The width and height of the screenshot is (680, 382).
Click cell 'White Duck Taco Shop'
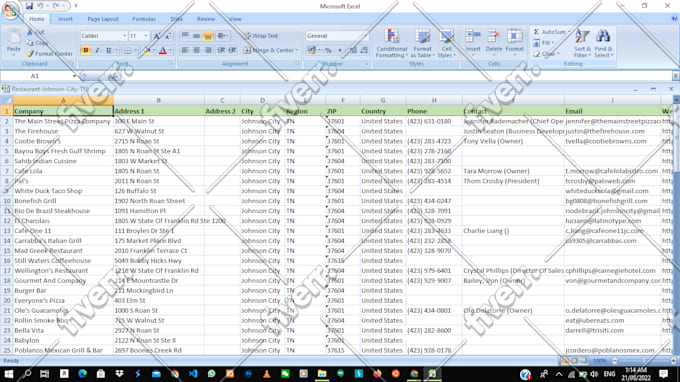click(x=63, y=191)
